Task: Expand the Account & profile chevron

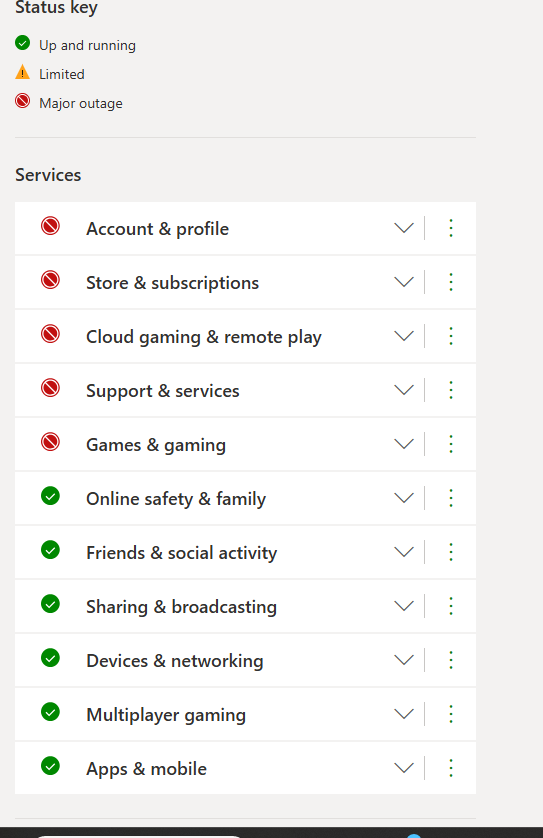Action: tap(404, 228)
